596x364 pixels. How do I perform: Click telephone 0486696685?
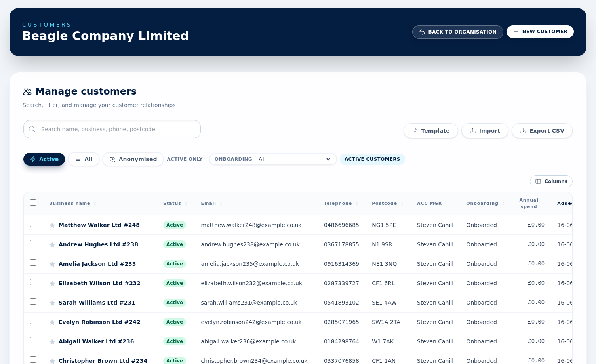[x=341, y=225]
